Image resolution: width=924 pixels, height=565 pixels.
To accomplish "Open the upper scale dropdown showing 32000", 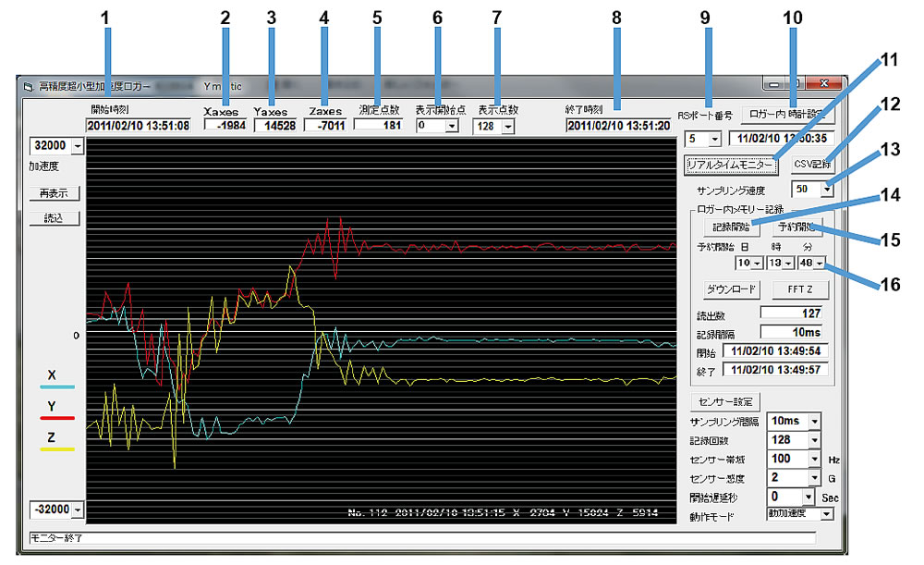I will click(x=77, y=146).
